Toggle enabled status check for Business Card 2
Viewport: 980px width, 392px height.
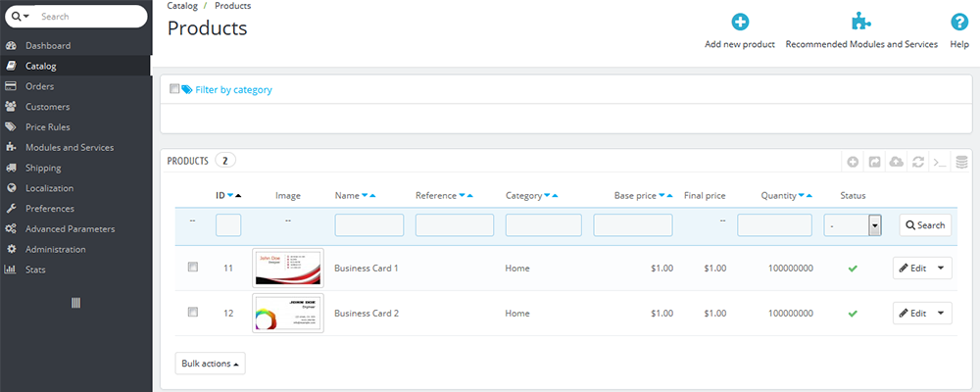853,314
